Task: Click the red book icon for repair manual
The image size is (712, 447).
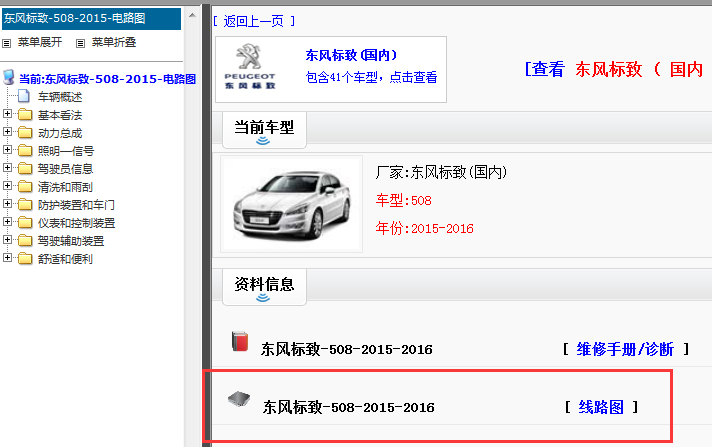Action: (x=240, y=342)
